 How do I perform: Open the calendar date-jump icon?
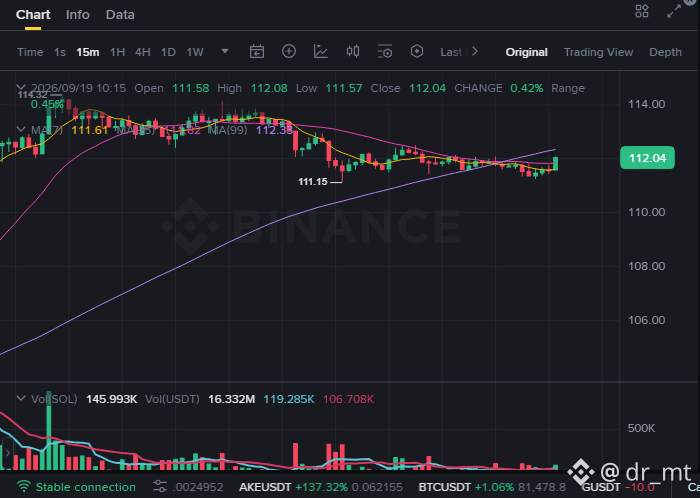[257, 52]
